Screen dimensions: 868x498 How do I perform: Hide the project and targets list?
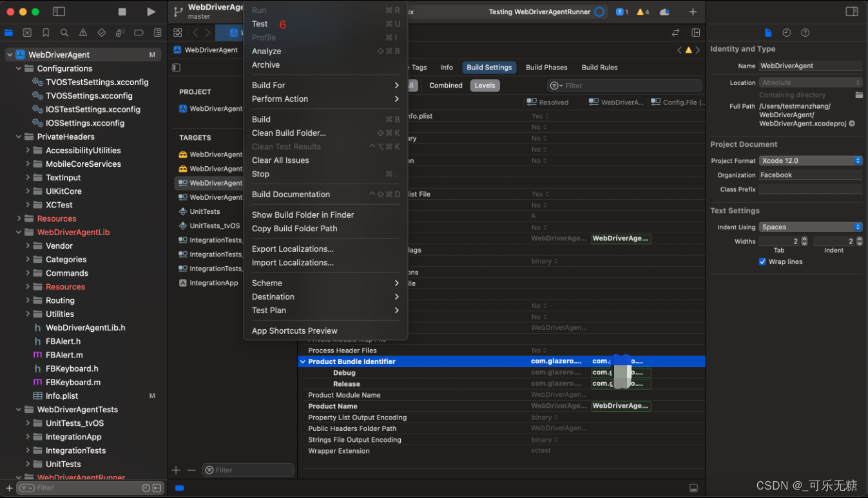[x=176, y=68]
